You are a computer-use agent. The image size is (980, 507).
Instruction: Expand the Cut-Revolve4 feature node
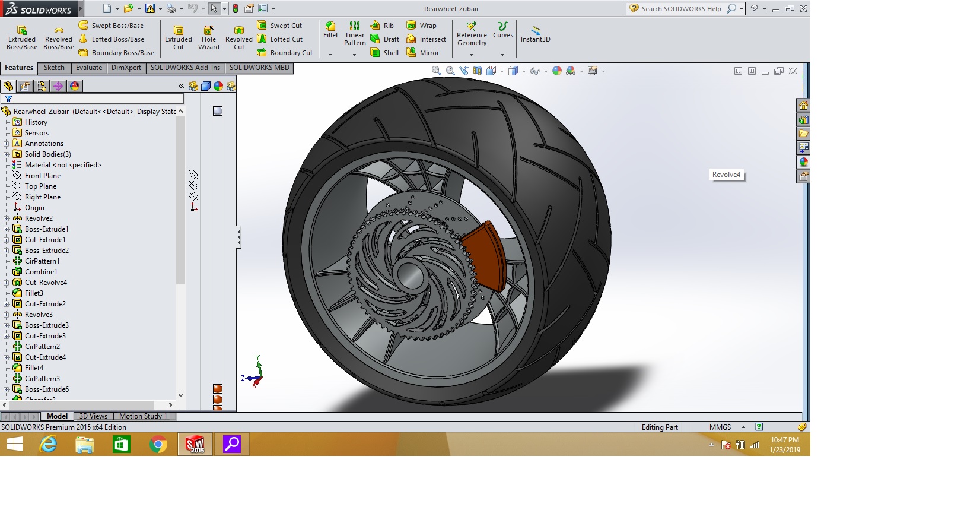[7, 283]
